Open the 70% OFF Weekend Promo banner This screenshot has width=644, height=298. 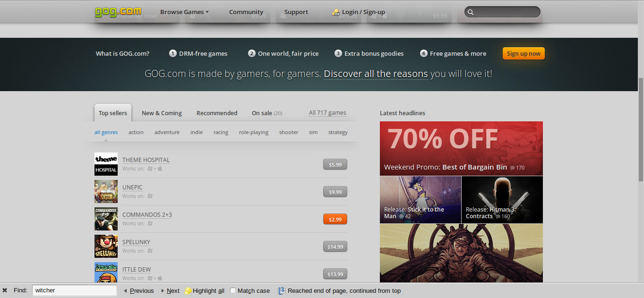[461, 148]
